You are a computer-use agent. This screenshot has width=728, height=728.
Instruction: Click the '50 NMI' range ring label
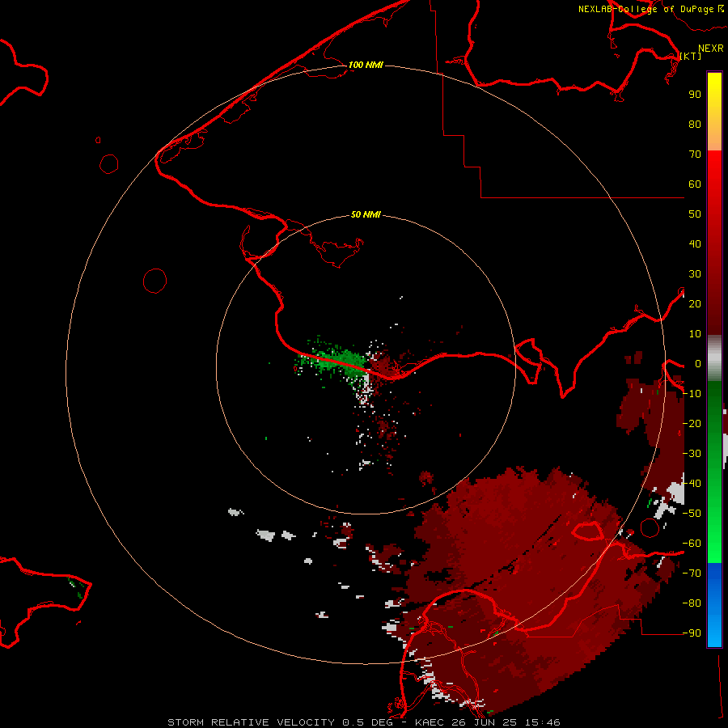point(366,214)
